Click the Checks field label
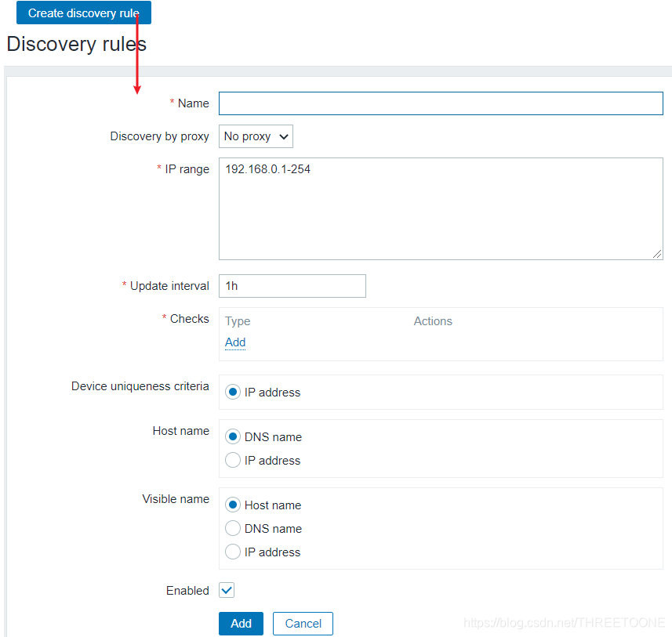Viewport: 672px width, 637px height. 190,319
